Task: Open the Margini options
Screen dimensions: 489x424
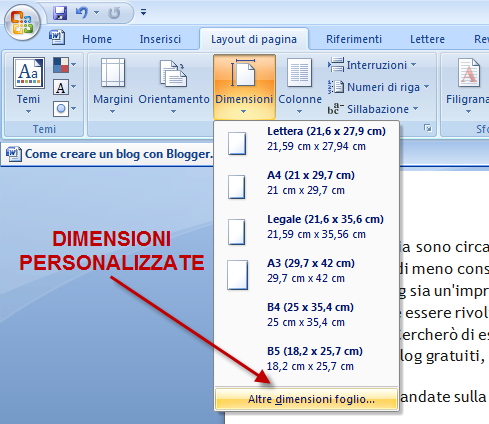Action: [113, 86]
